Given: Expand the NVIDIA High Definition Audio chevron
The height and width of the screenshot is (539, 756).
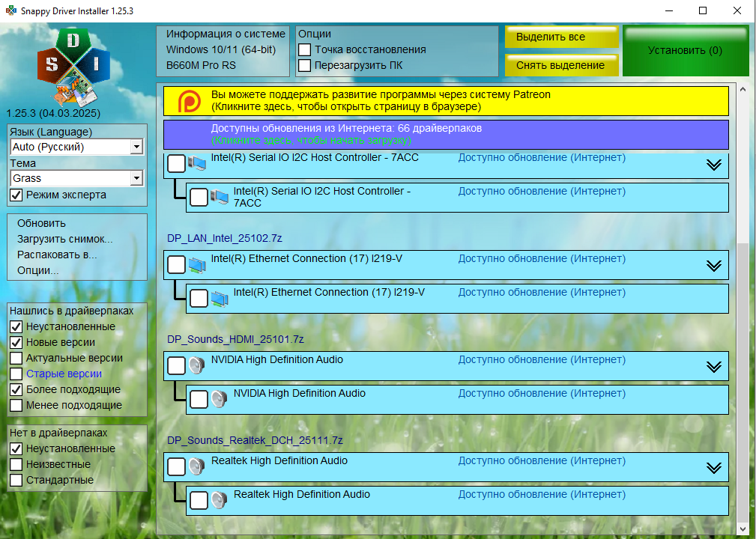Looking at the screenshot, I should pos(713,366).
